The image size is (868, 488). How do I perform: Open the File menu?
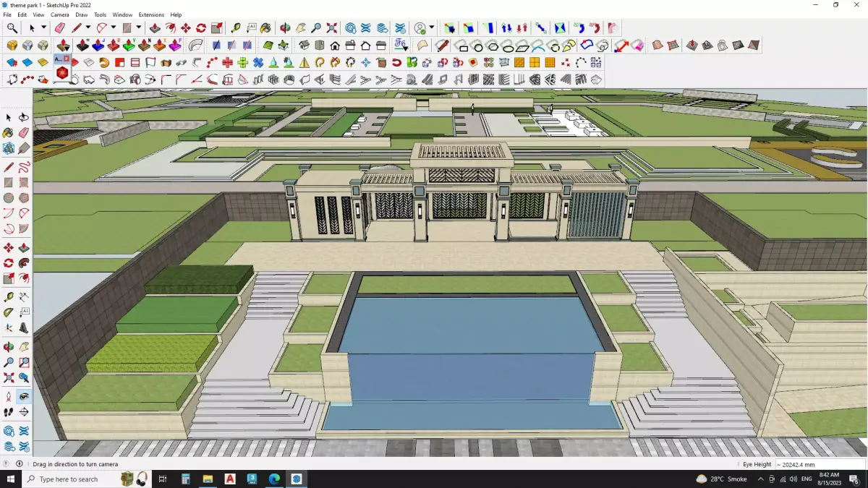coord(7,14)
